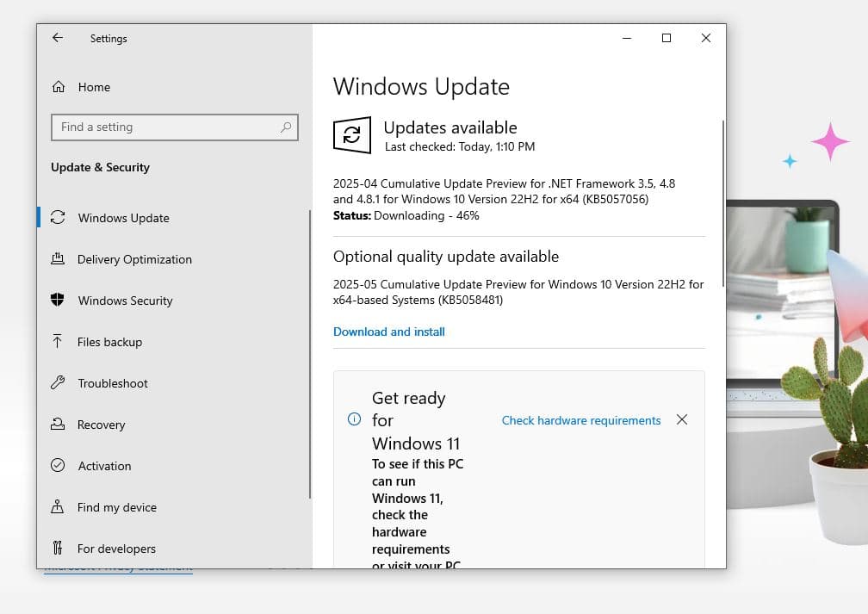Select Delivery Optimization from the sidebar
This screenshot has width=868, height=614.
point(134,259)
